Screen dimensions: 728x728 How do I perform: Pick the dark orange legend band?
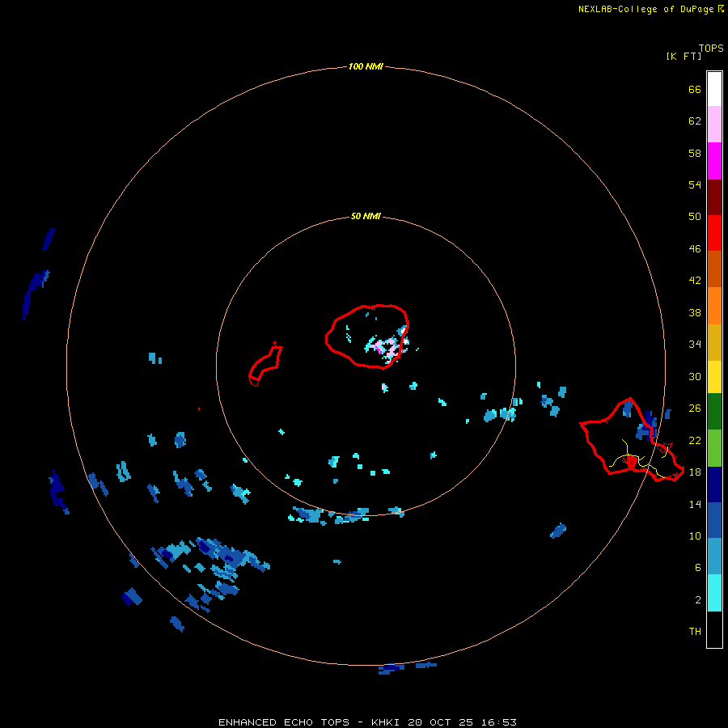[x=714, y=269]
